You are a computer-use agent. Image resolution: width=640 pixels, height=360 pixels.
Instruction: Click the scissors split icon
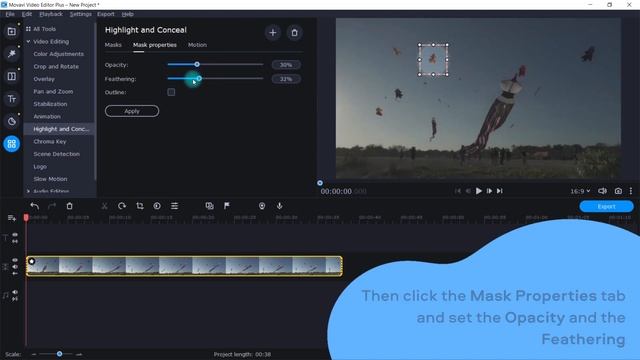point(104,206)
